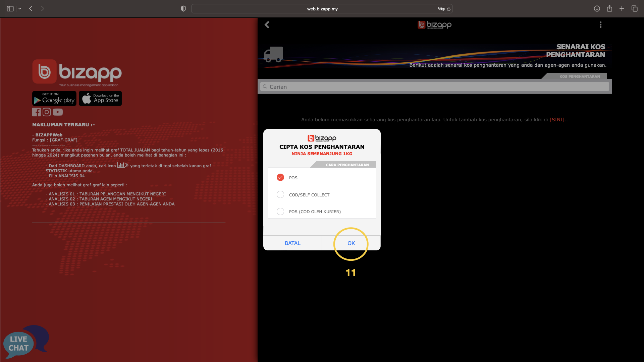Click the SENARAI KOS PENGHANTARAN heading

coord(576,51)
